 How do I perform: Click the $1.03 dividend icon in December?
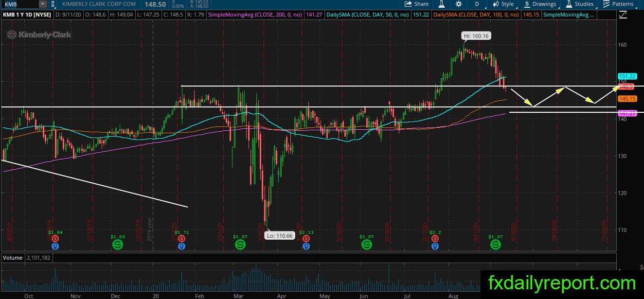(x=118, y=246)
